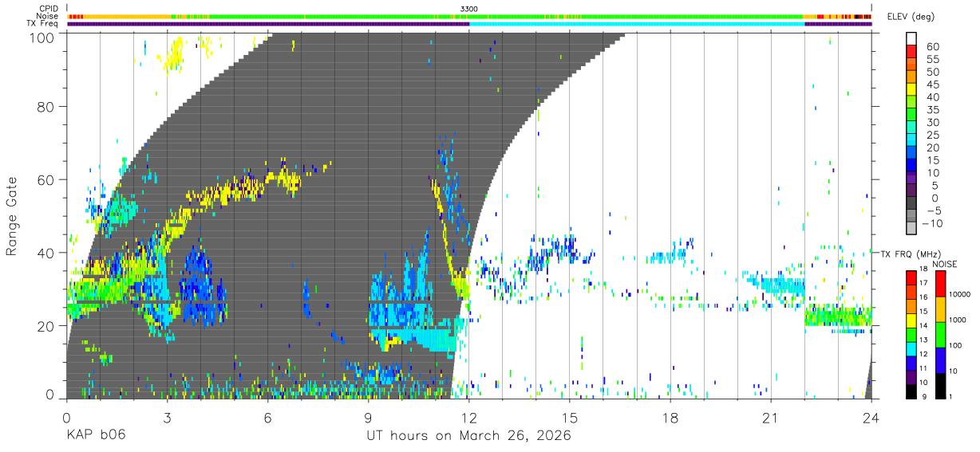Click the KAP b06 radar beam label
Image resolution: width=980 pixels, height=452 pixels.
pyautogui.click(x=95, y=436)
